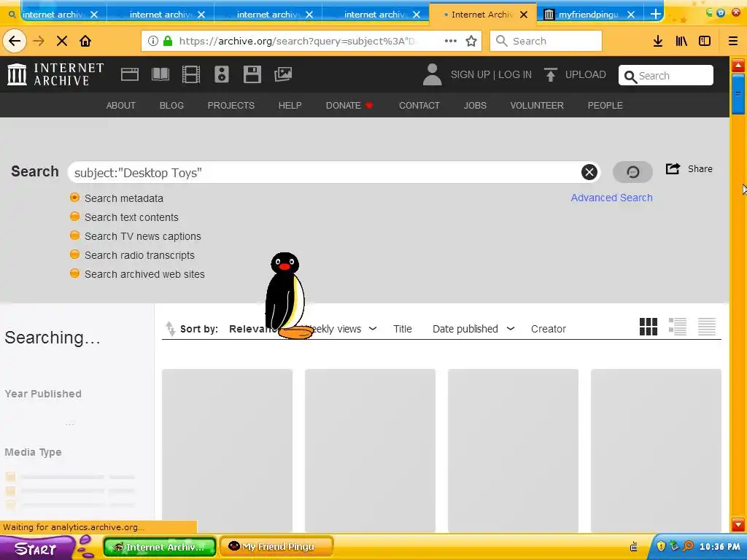Click the Upload arrow icon
747x560 pixels.
(551, 75)
